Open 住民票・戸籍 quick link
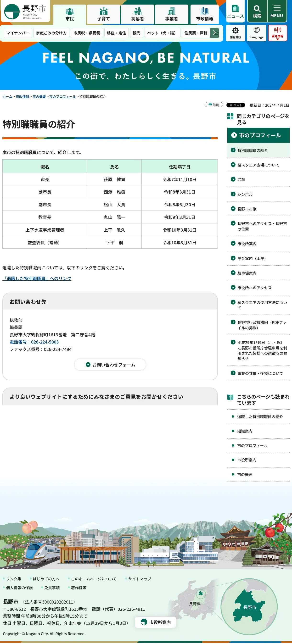 pyautogui.click(x=196, y=33)
